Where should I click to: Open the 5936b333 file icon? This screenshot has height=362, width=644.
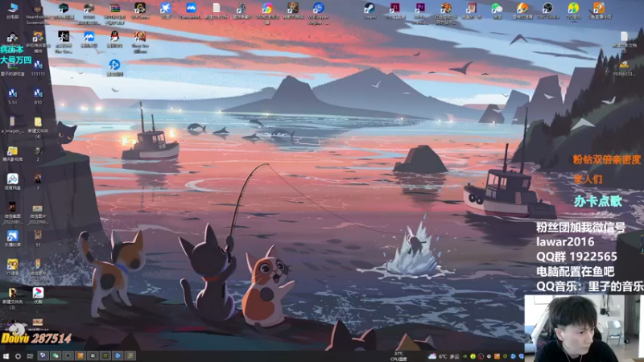tap(624, 68)
